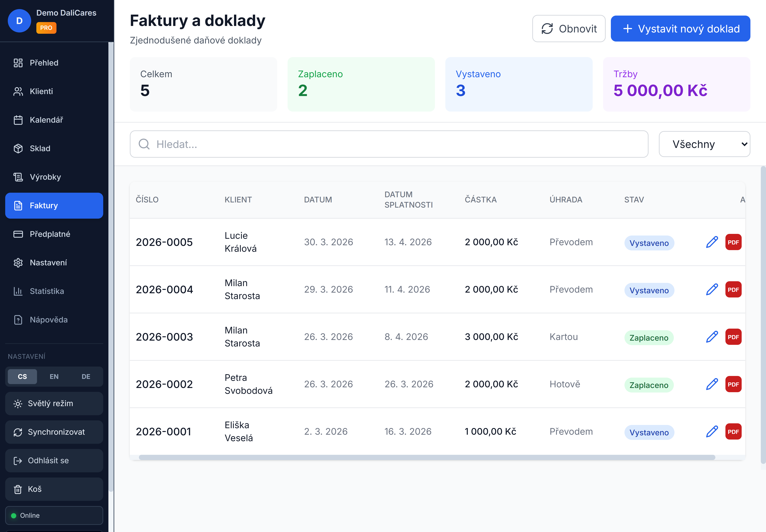Toggle Světlý režim light mode
The image size is (766, 532).
tap(54, 403)
